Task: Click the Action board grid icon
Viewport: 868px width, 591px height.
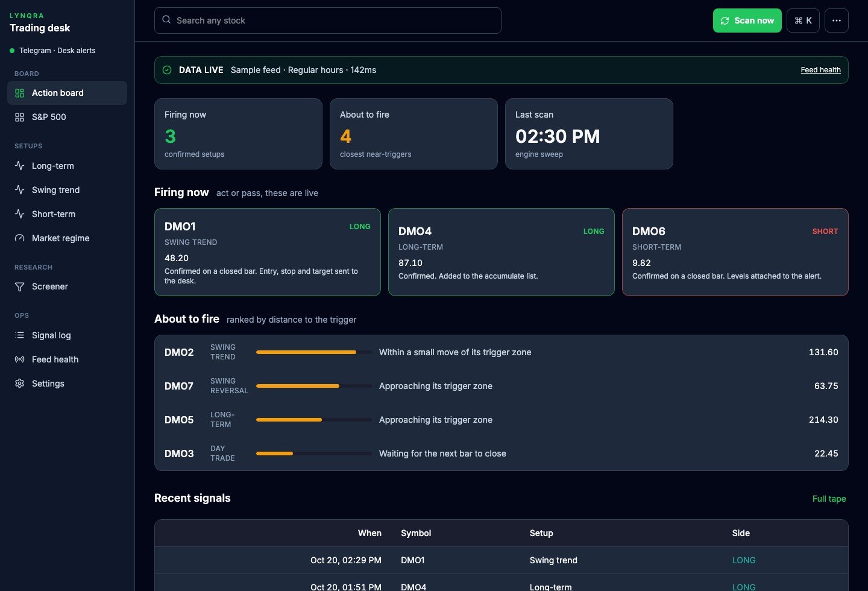Action: click(x=19, y=93)
